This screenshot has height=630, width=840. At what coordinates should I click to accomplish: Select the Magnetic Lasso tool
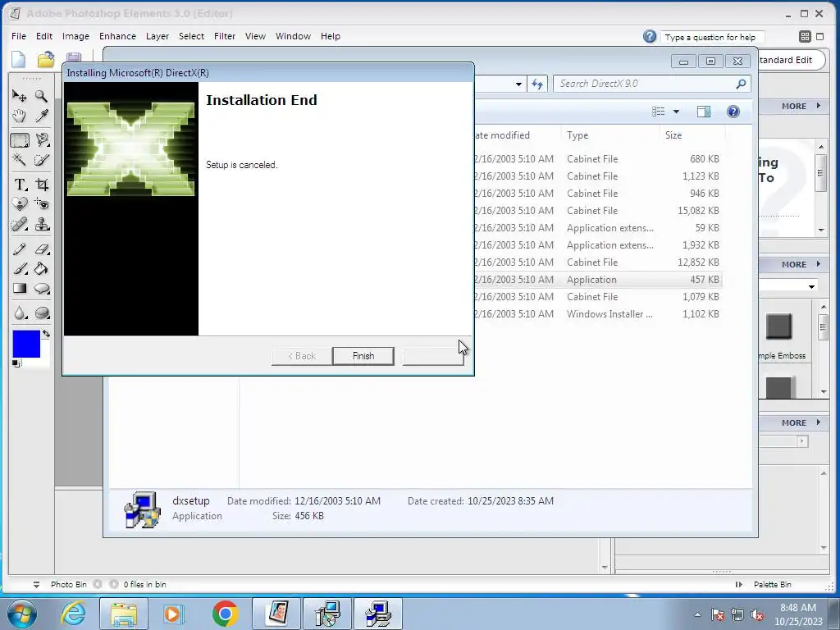pos(41,140)
